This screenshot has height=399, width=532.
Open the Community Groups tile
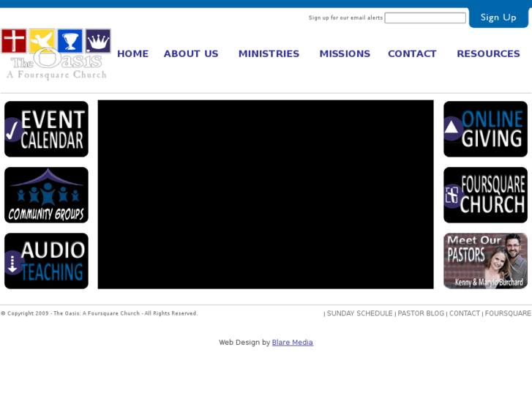(47, 195)
